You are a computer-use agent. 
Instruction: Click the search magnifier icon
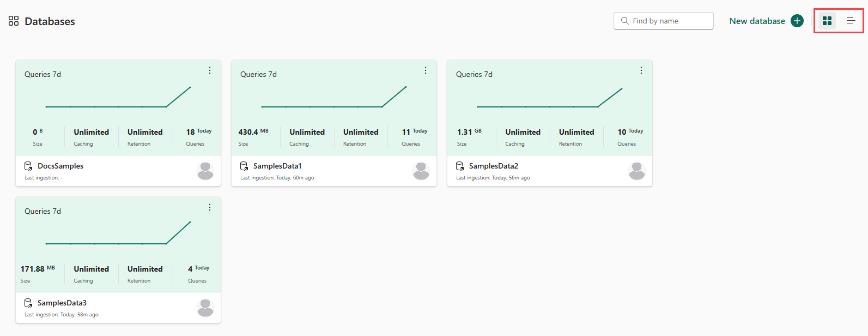[625, 21]
